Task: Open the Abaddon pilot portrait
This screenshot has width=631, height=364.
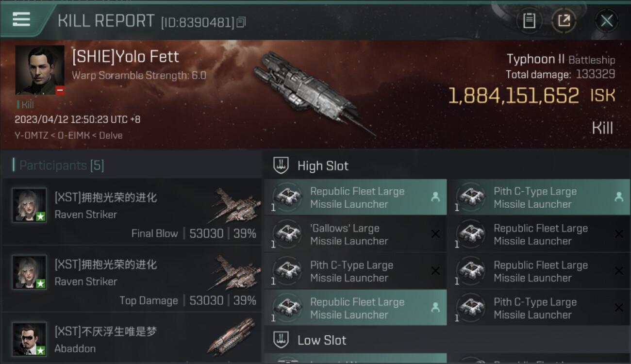Action: tap(30, 338)
